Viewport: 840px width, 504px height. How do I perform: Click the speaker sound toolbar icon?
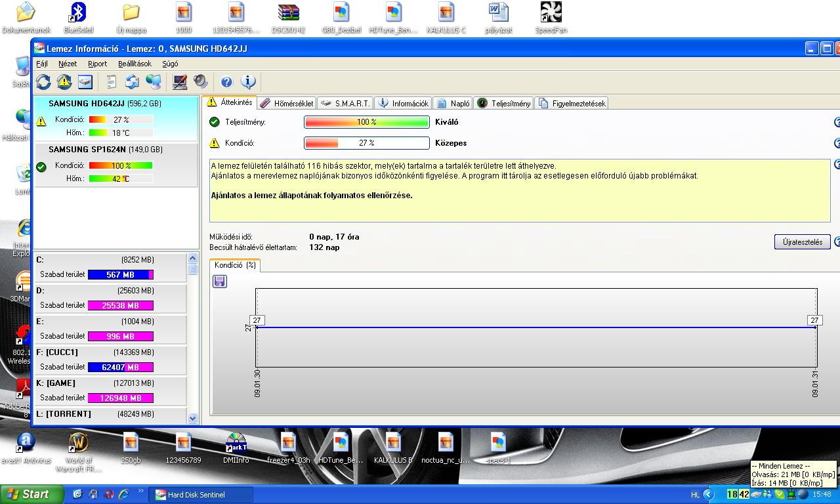[201, 82]
